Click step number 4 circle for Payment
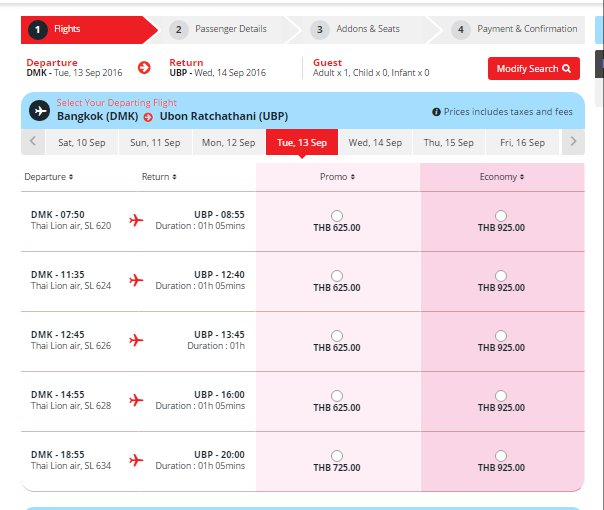This screenshot has height=510, width=604. coord(461,30)
